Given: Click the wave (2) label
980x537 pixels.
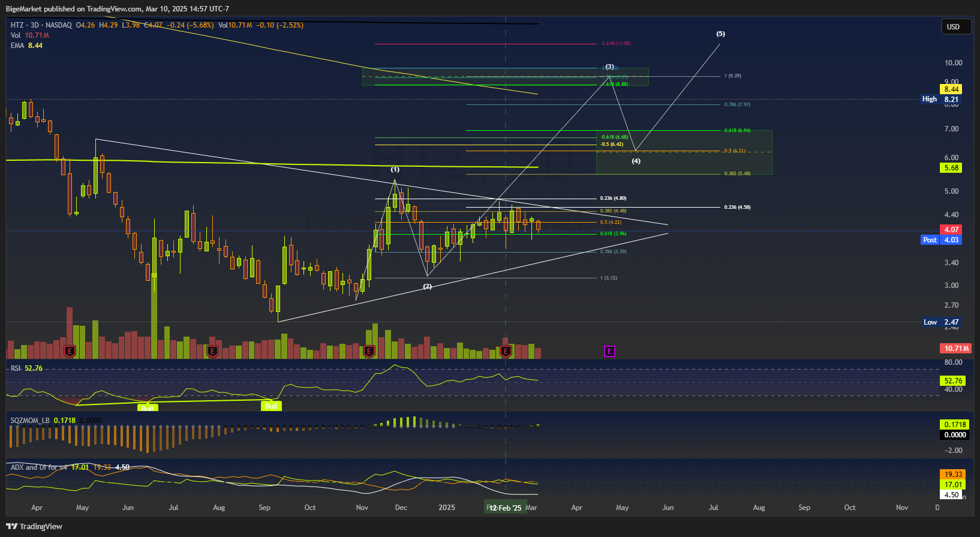Looking at the screenshot, I should pyautogui.click(x=428, y=287).
